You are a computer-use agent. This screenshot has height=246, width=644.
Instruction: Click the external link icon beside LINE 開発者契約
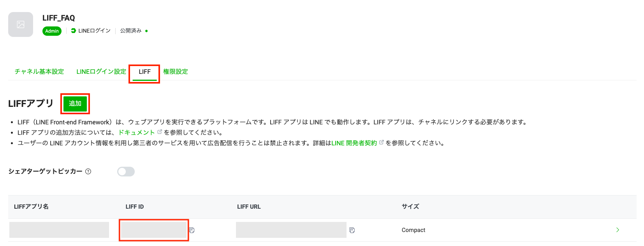coord(381,143)
